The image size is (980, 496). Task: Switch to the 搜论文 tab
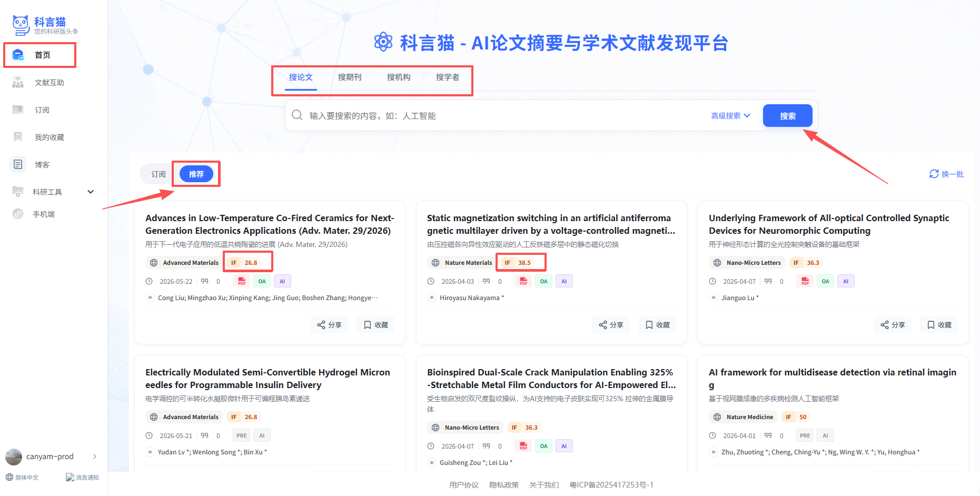301,77
